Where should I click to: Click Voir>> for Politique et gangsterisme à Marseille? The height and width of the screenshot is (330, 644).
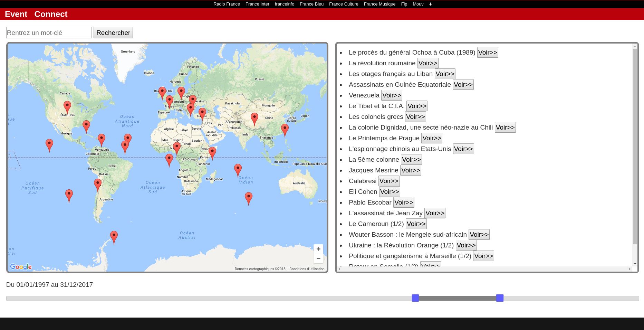[x=483, y=256]
